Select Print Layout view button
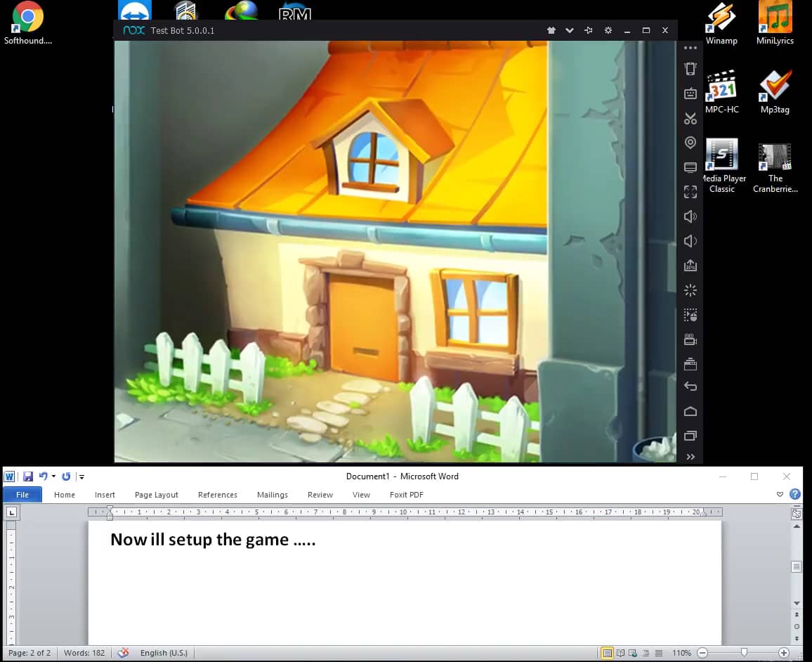 pyautogui.click(x=607, y=653)
